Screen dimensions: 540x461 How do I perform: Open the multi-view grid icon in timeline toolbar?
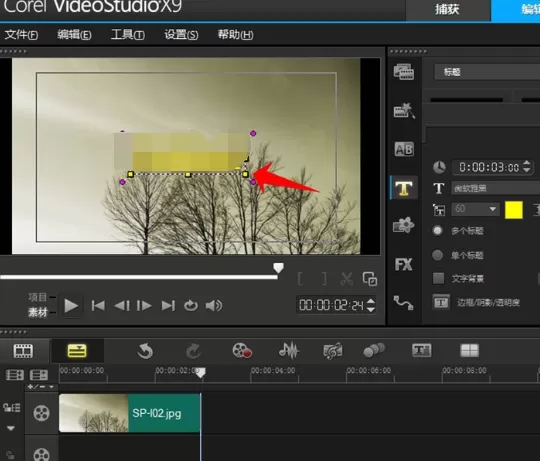click(x=469, y=350)
